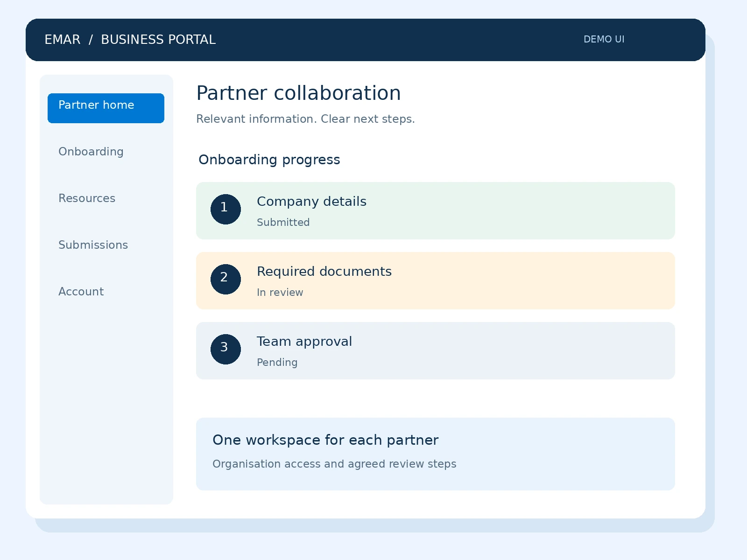
Task: Click 'Relevant information. Clear next steps.' subtitle
Action: click(x=305, y=119)
